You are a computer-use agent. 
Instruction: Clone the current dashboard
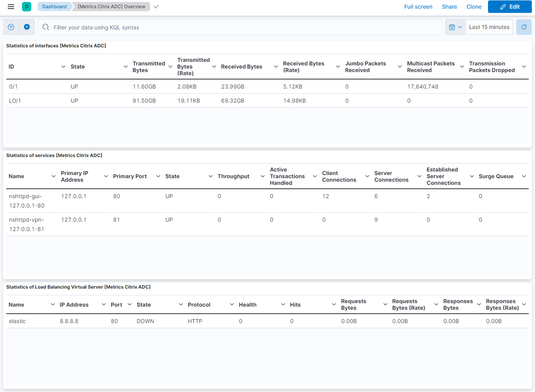[x=474, y=7]
